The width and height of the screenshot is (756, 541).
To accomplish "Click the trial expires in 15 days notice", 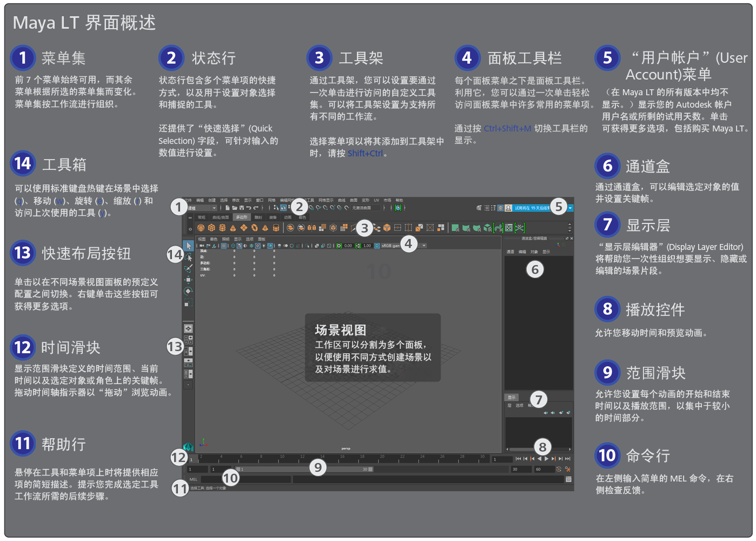I will click(x=532, y=208).
